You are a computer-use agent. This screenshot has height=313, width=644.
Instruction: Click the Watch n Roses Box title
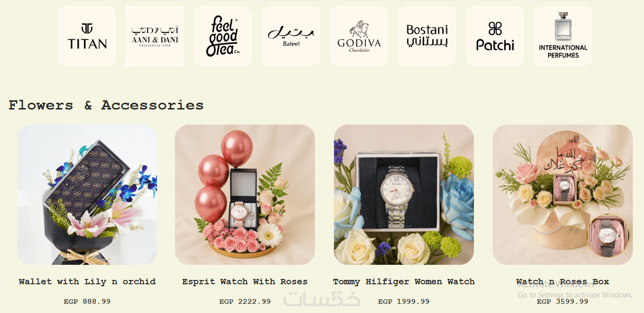(x=563, y=281)
